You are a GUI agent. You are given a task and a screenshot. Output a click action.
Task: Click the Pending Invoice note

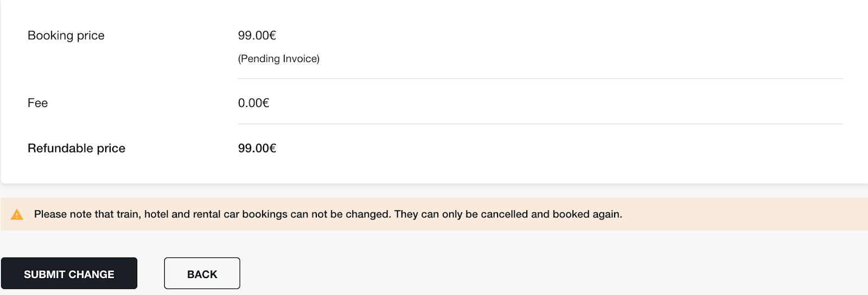pyautogui.click(x=279, y=59)
